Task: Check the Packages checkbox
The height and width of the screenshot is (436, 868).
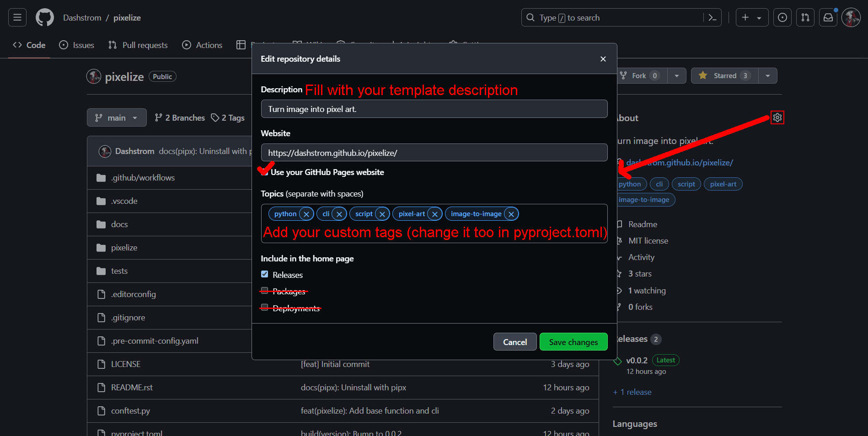Action: click(x=265, y=291)
